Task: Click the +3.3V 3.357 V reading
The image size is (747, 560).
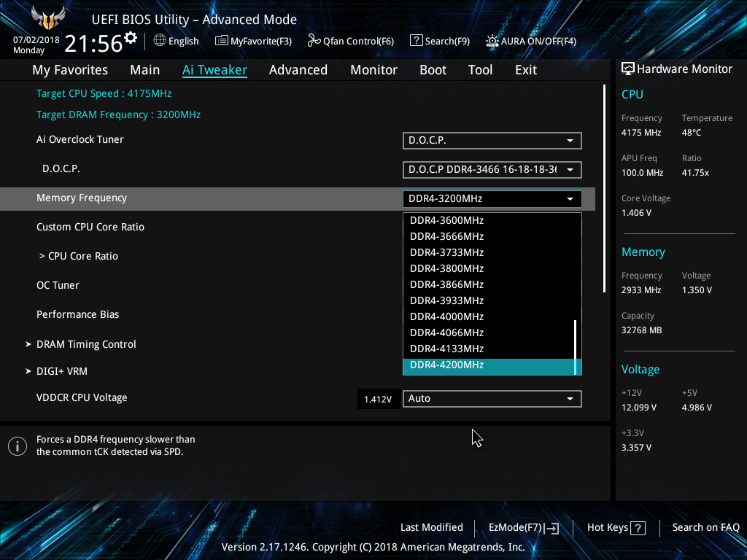Action: coord(636,448)
